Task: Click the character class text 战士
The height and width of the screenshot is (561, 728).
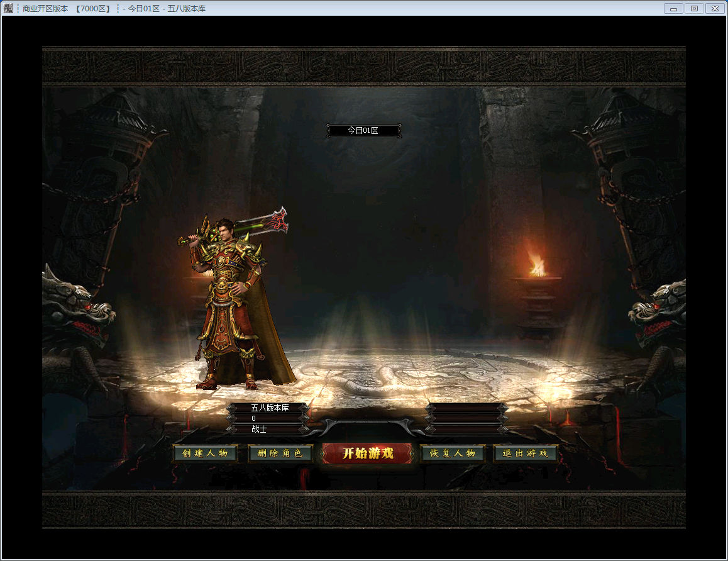Action: [259, 429]
